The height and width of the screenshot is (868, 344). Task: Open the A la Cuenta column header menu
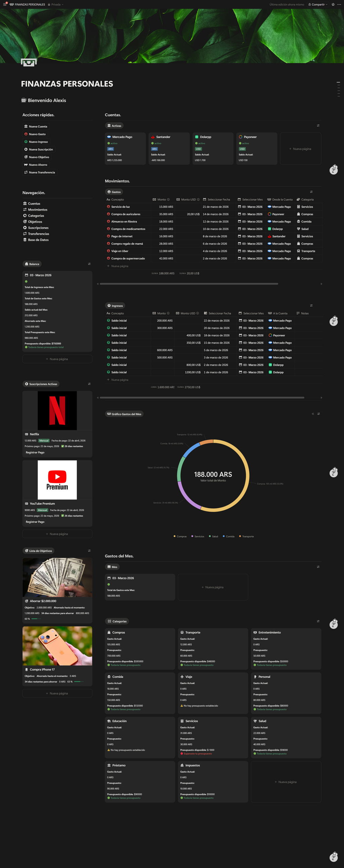click(278, 314)
